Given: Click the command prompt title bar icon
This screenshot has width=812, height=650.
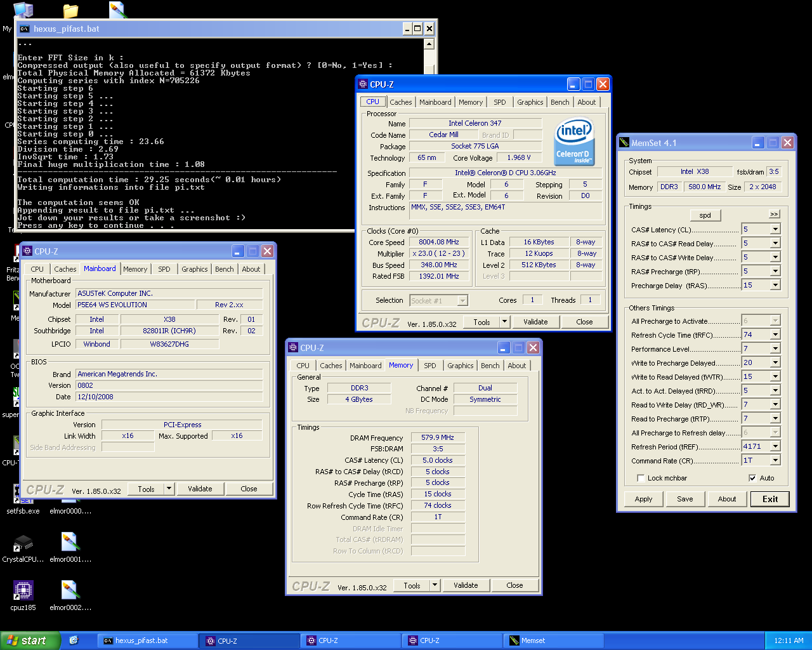Looking at the screenshot, I should click(x=24, y=29).
